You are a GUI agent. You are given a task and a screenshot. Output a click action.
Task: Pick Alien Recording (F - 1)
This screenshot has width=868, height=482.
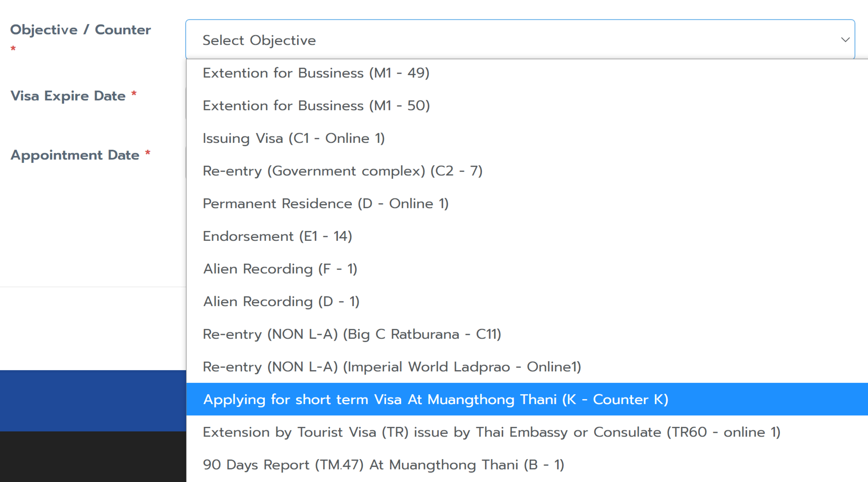click(280, 269)
